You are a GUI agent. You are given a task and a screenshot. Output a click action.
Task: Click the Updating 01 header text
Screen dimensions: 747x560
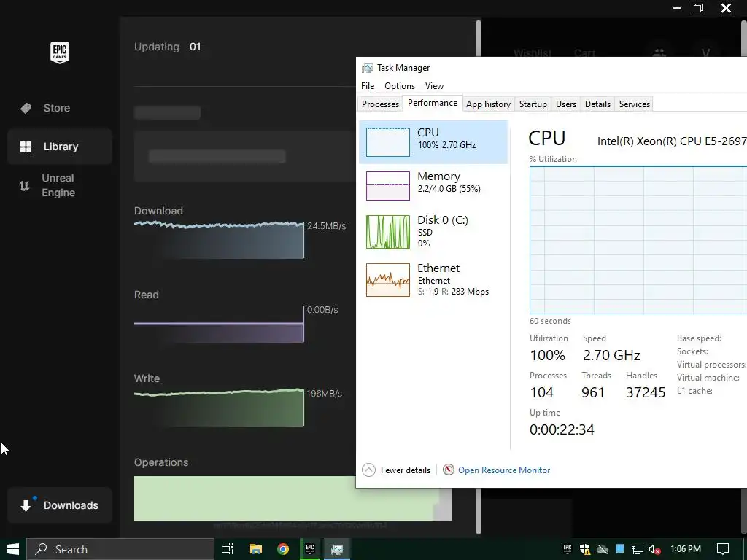[x=168, y=47]
